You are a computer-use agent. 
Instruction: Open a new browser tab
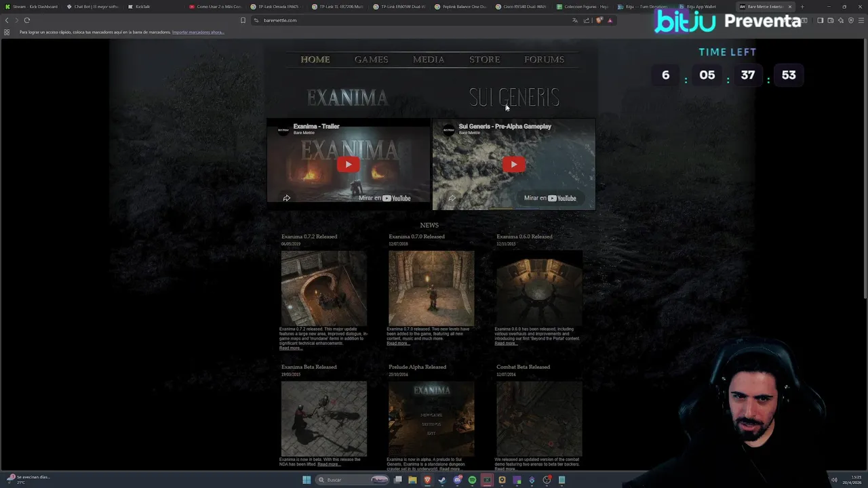(802, 7)
